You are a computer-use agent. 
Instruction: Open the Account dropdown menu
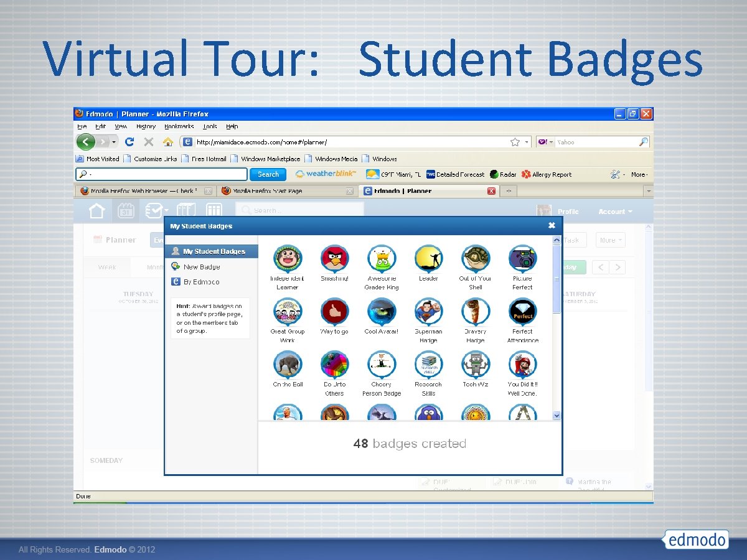613,212
